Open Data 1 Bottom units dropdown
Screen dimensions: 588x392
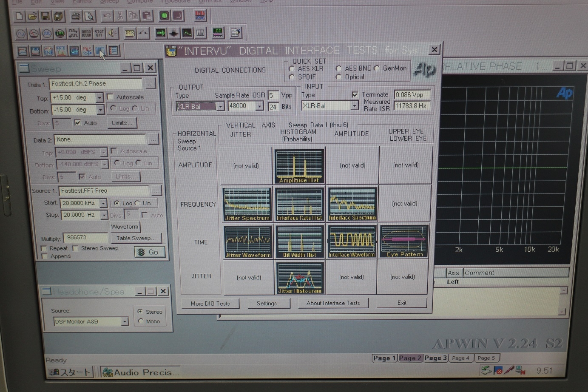point(100,110)
